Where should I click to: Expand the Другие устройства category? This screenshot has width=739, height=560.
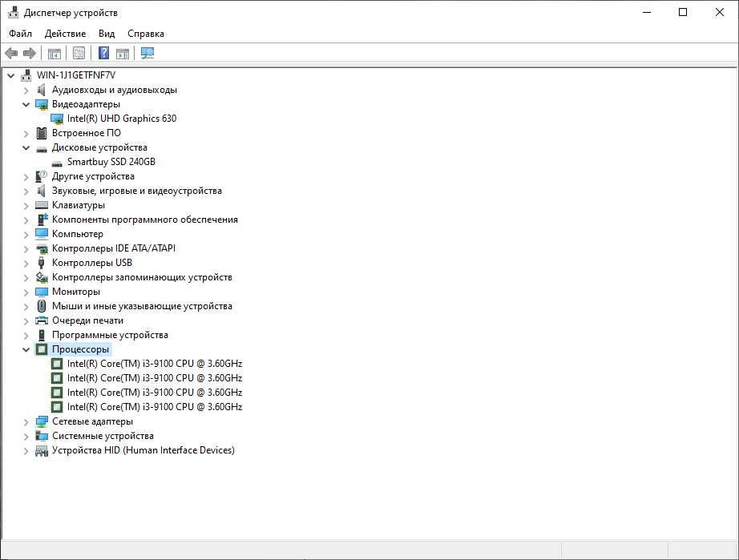[x=26, y=177]
